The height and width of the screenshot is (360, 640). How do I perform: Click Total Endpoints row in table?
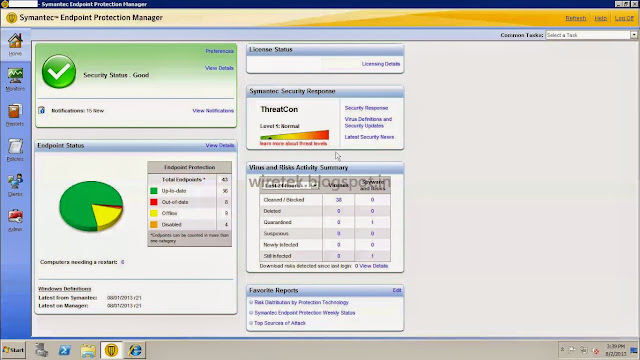189,180
